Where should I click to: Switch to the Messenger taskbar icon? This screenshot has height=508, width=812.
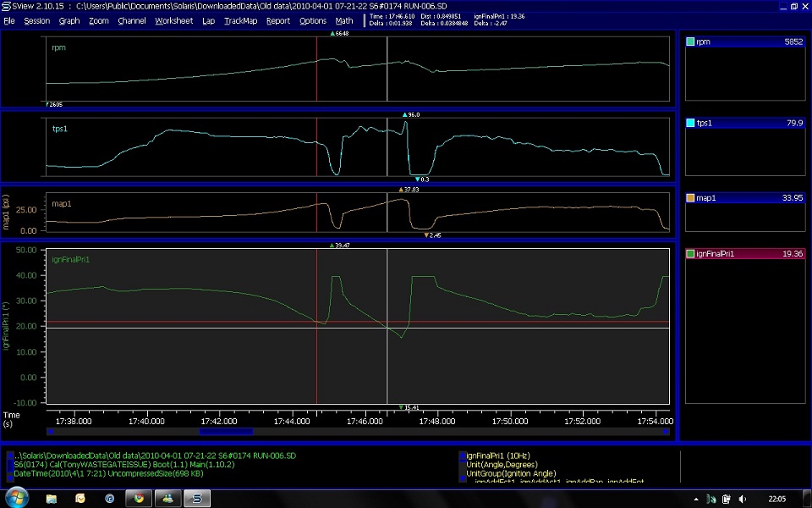(x=168, y=499)
